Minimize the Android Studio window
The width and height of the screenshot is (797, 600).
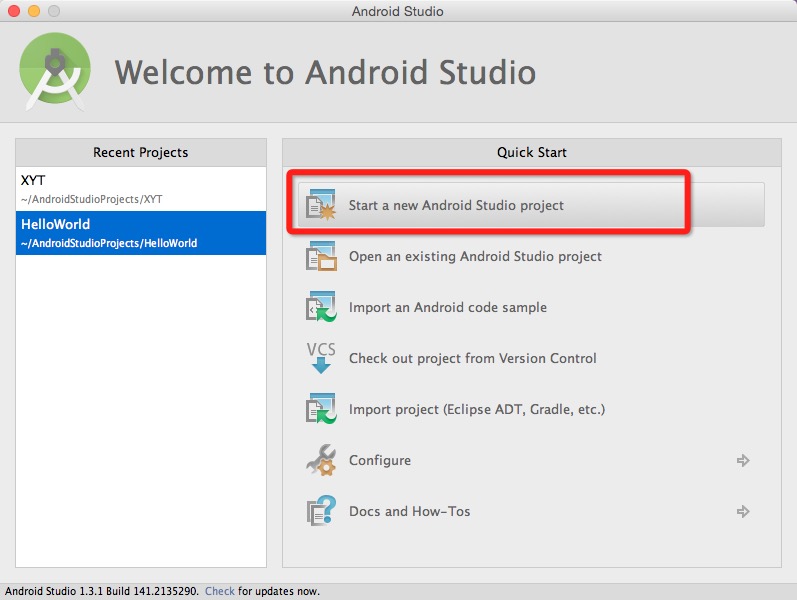click(x=34, y=11)
